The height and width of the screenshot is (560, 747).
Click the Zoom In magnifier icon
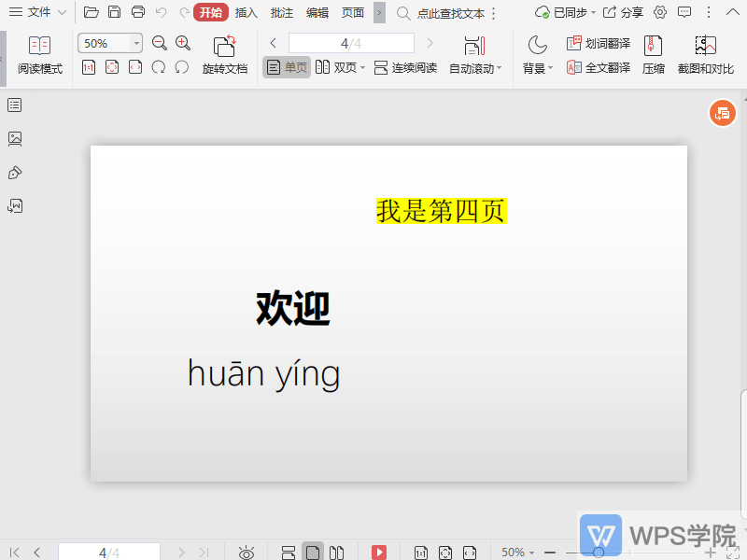(x=183, y=43)
